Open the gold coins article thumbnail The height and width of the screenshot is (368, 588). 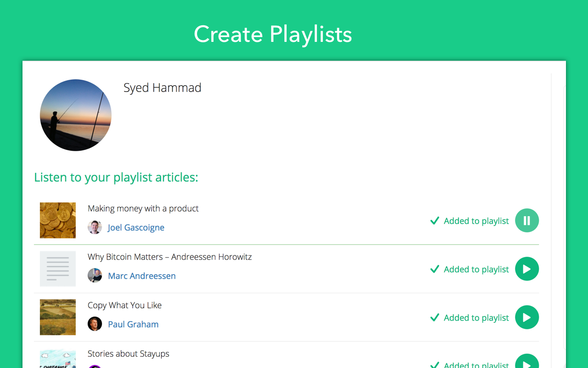pos(58,220)
